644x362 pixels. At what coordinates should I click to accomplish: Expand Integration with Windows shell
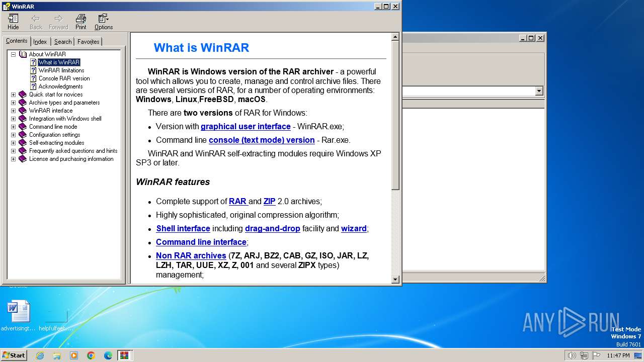(14, 119)
